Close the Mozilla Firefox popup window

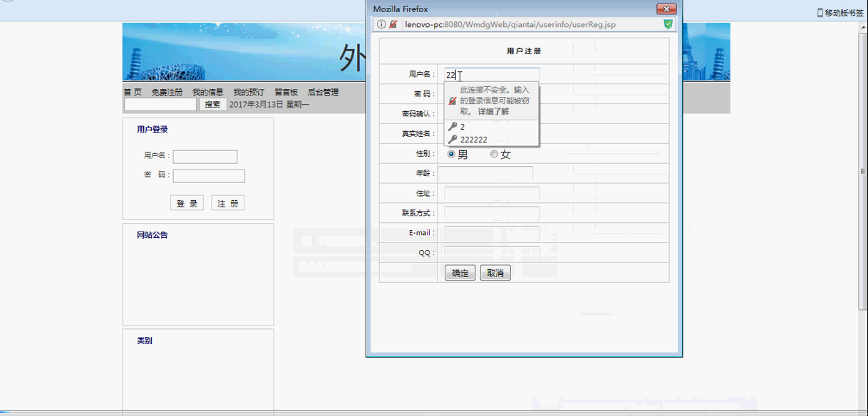point(666,9)
